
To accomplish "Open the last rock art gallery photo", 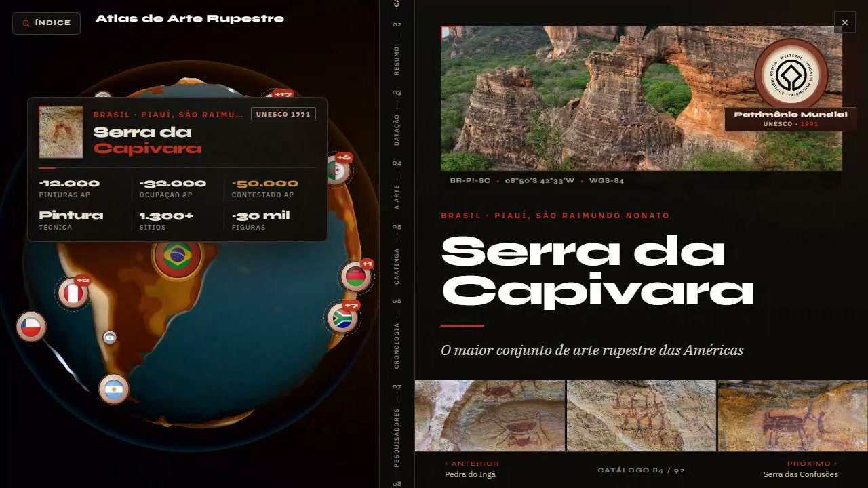I will 793,416.
